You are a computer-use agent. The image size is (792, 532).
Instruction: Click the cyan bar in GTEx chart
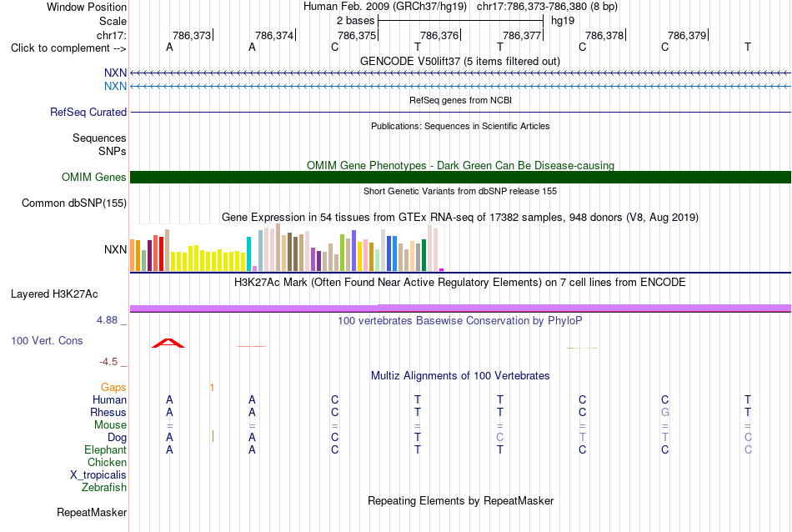coord(248,253)
